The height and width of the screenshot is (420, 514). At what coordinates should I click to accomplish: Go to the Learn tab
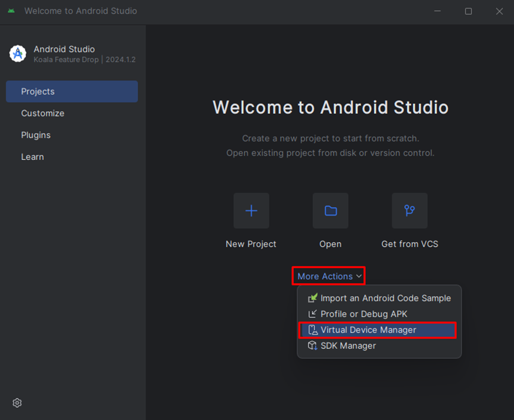[x=72, y=157]
